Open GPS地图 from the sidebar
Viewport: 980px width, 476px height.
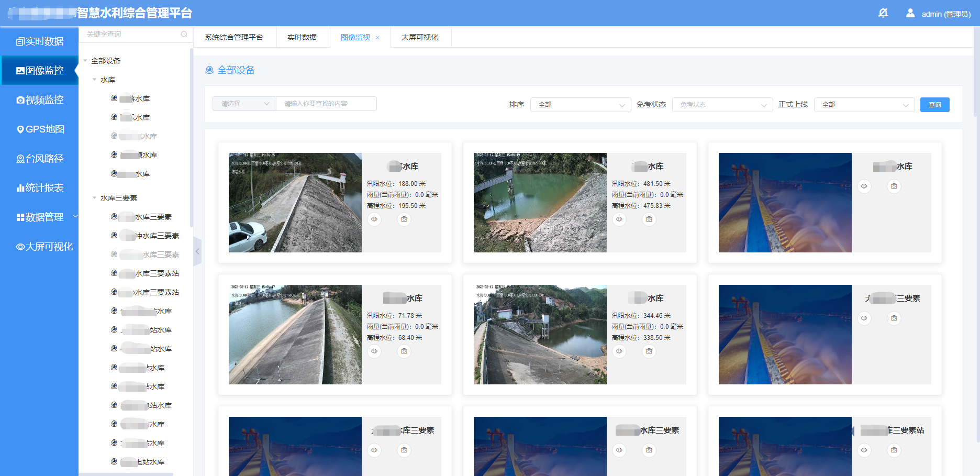pos(40,129)
